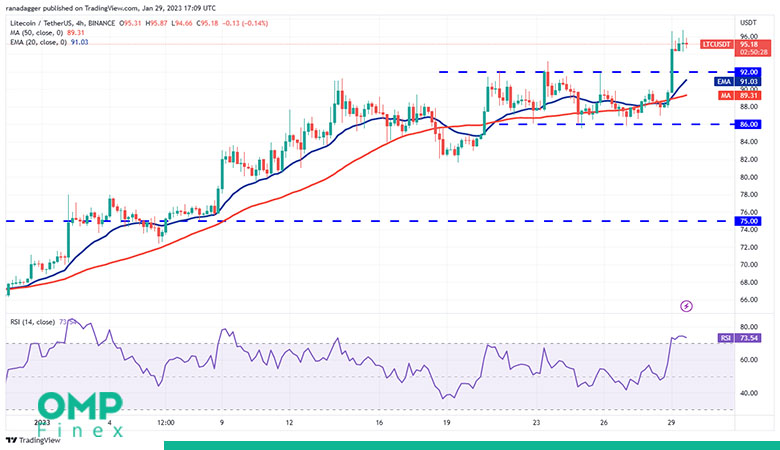
Task: Click the blue 92.00 price level label
Action: click(748, 72)
